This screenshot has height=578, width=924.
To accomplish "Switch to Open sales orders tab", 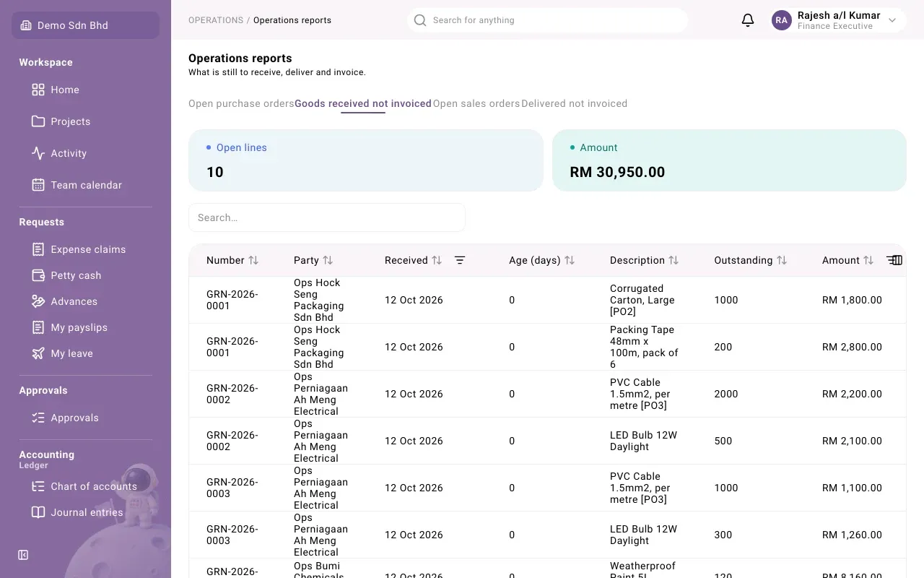I will pos(476,103).
